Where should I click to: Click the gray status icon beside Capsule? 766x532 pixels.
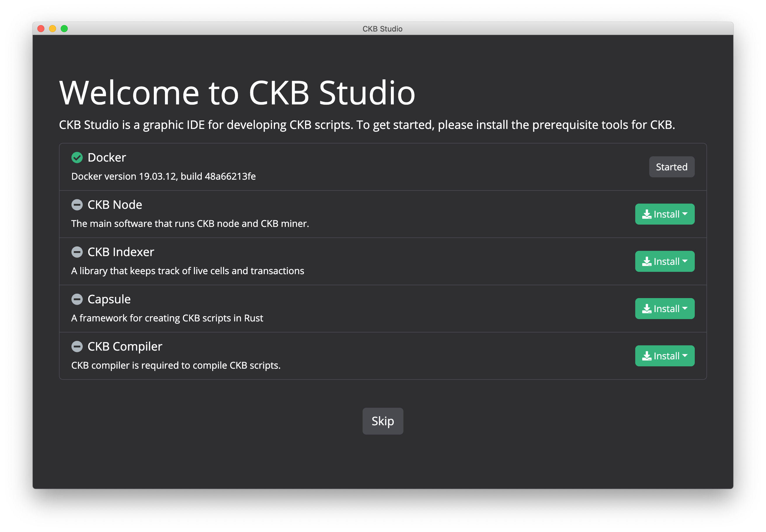coord(77,299)
